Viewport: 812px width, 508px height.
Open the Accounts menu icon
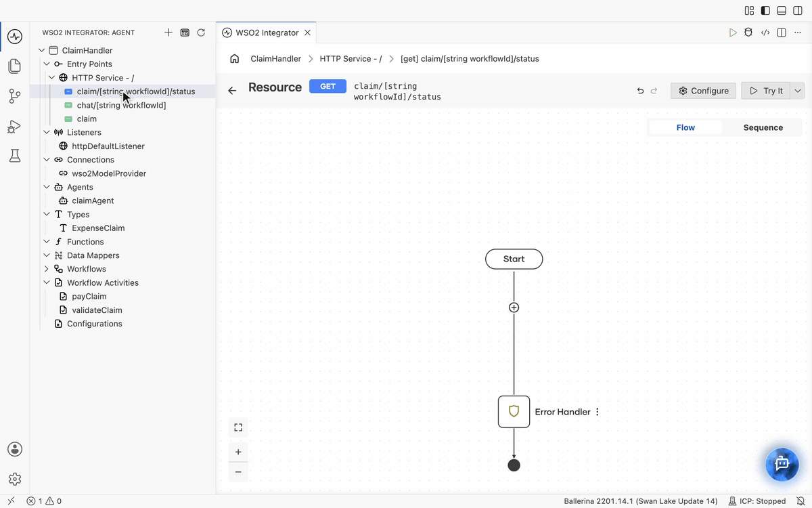point(15,449)
